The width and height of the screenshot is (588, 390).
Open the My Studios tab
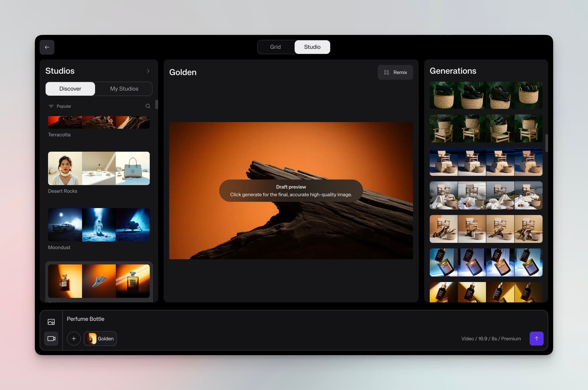[x=124, y=89]
